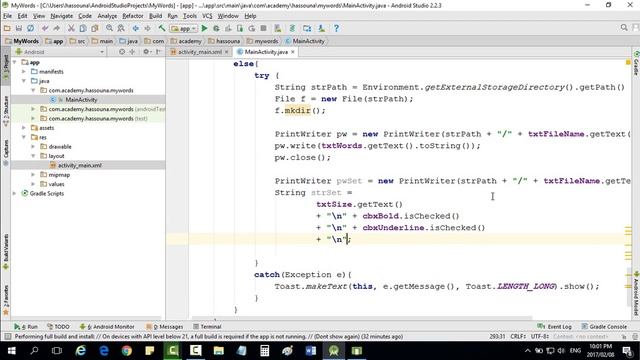Click the Make Project hammer icon
Screen dimensions: 640x360
point(162,28)
